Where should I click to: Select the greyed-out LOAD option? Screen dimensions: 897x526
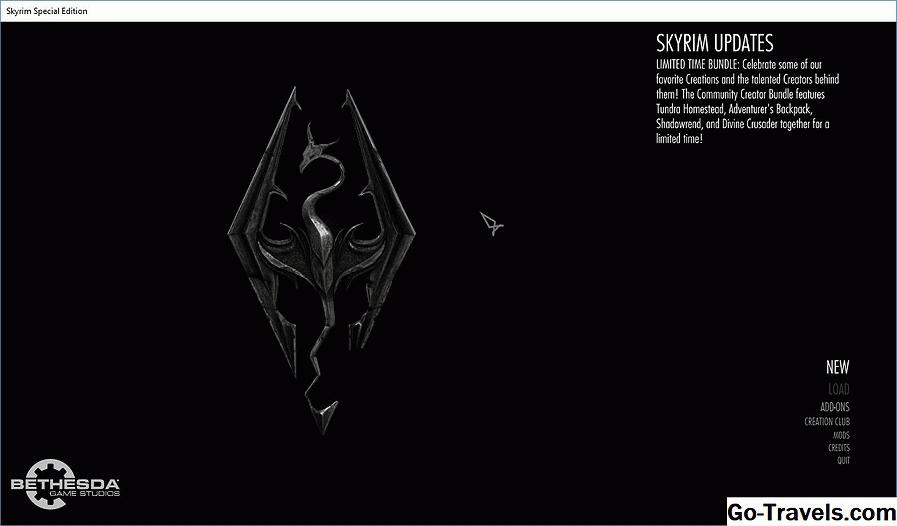coord(838,389)
